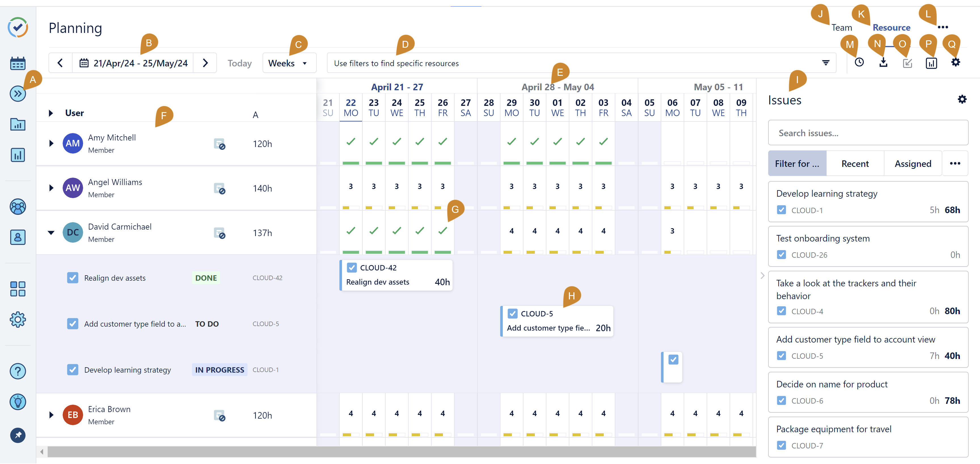
Task: Expand Erica Brown's row
Action: (51, 415)
